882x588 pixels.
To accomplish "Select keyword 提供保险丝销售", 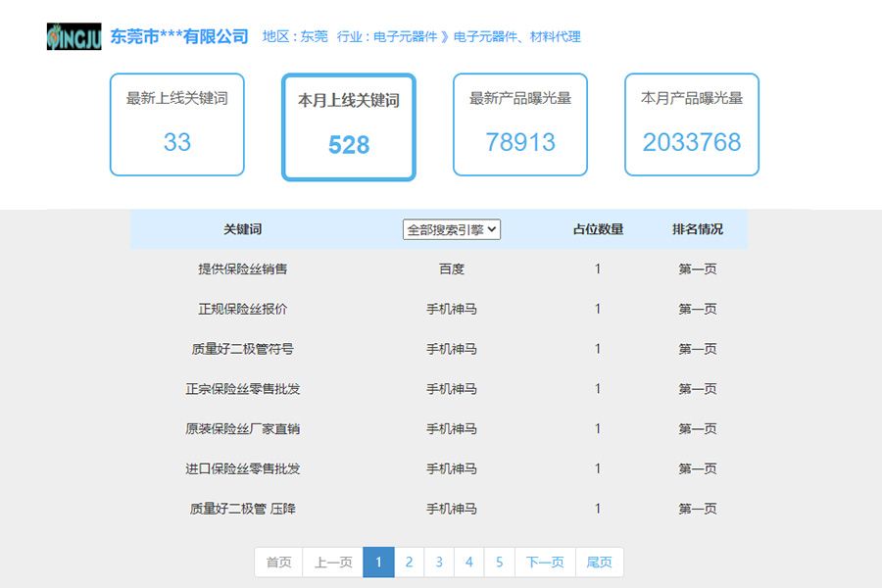I will click(x=250, y=269).
